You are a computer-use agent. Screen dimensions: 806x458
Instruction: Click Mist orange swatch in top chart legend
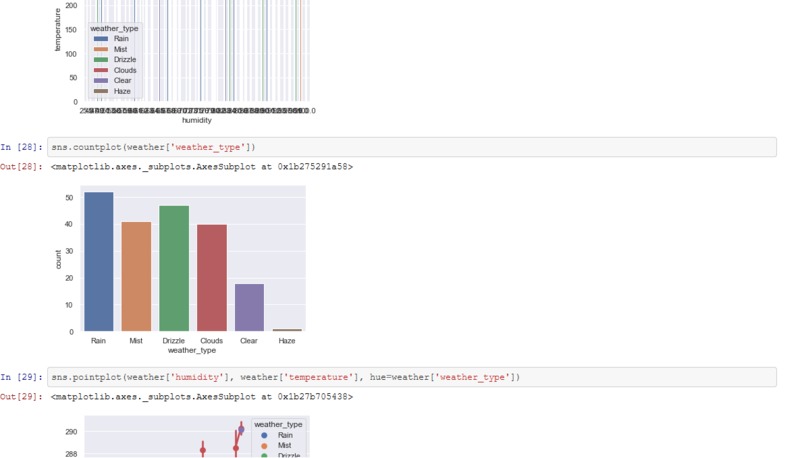coord(101,49)
